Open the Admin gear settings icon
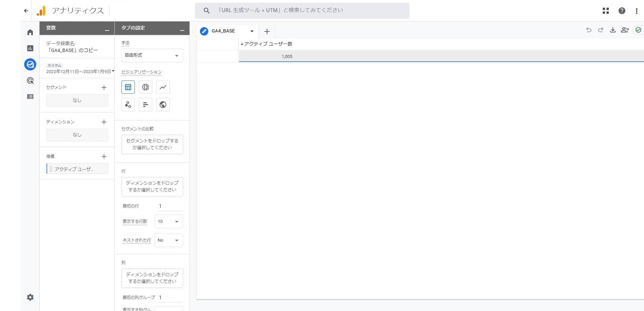644x311 pixels. click(30, 297)
